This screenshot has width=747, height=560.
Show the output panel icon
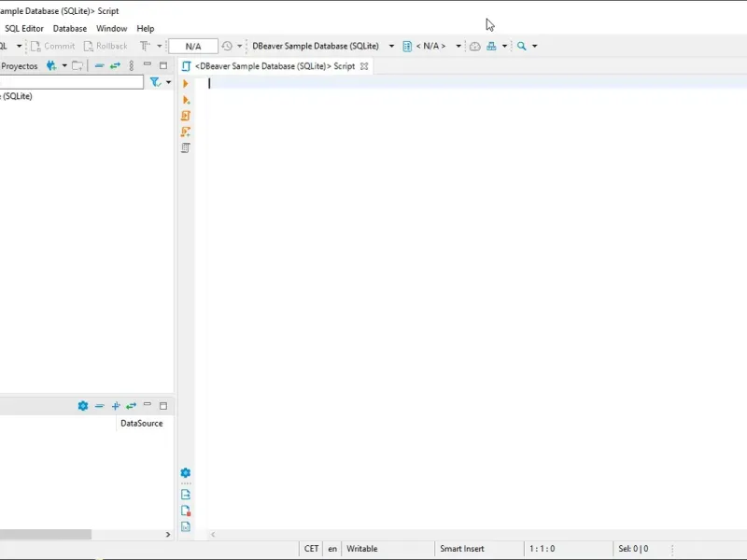pos(186,495)
